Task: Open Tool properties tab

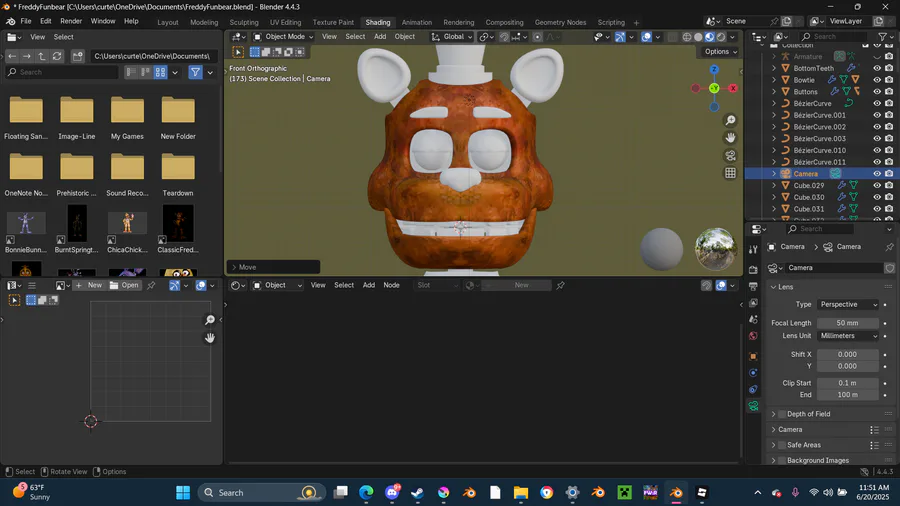Action: pyautogui.click(x=753, y=249)
